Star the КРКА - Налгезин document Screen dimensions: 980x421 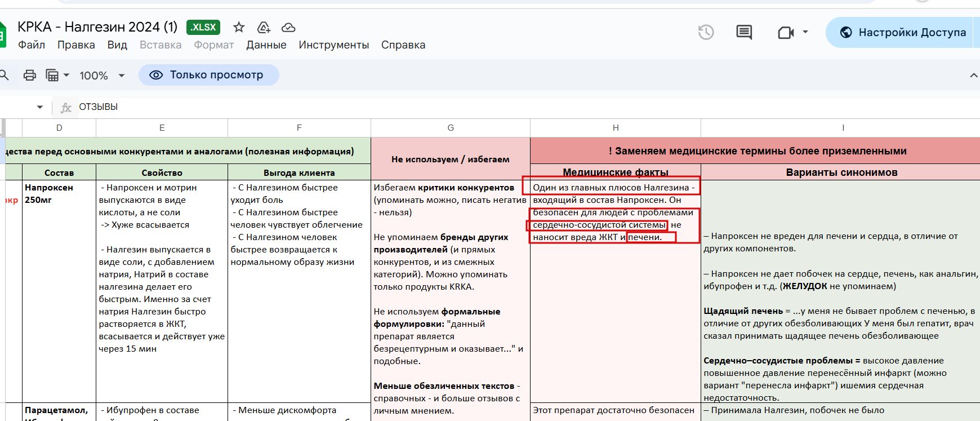(x=239, y=27)
